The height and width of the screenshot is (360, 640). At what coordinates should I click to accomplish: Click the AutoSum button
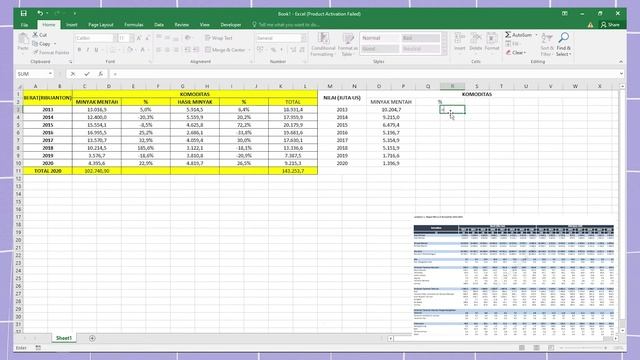(x=518, y=35)
